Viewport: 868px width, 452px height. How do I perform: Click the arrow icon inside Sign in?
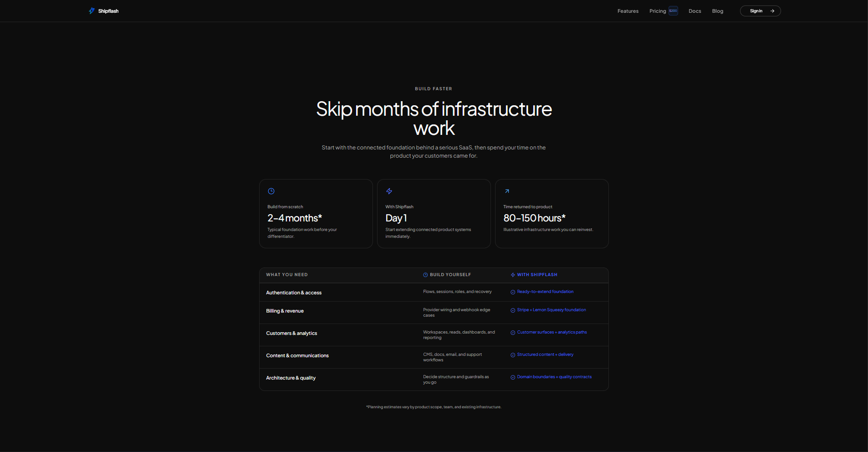[772, 11]
